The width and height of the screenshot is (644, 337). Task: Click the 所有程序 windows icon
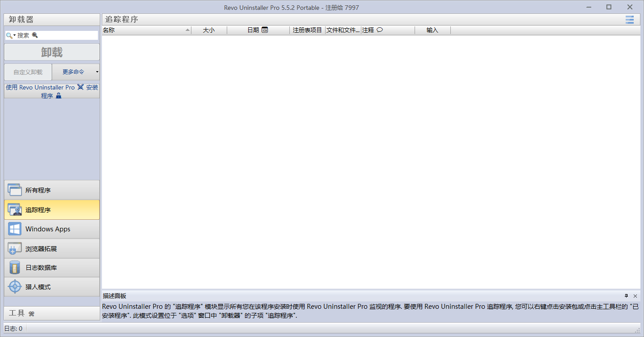click(x=15, y=190)
